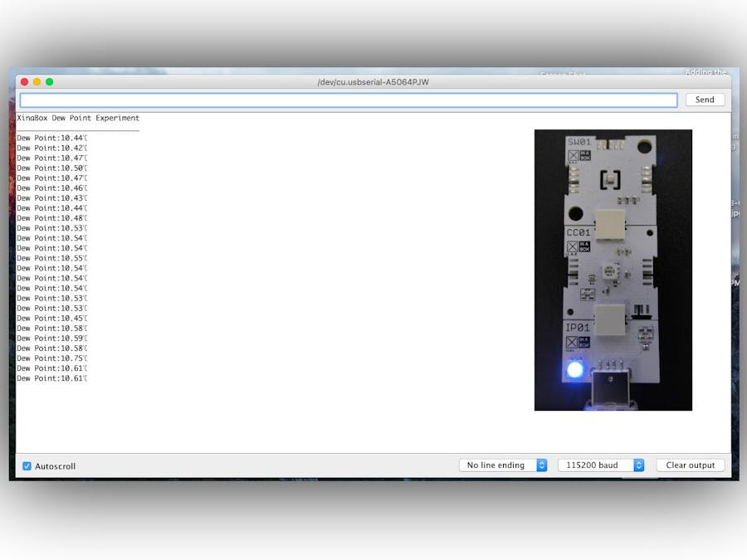
Task: Click the last Dew Point:10.61 line
Action: 52,378
